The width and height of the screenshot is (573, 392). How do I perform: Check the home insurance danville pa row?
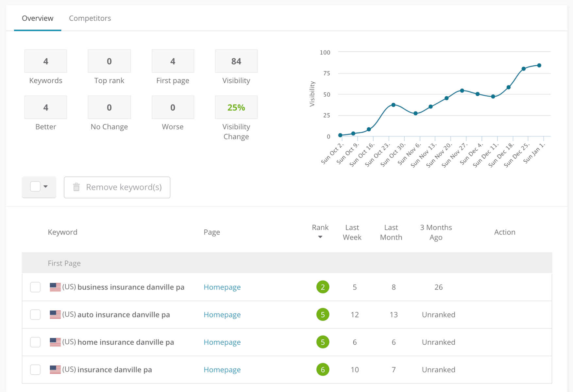pyautogui.click(x=35, y=342)
